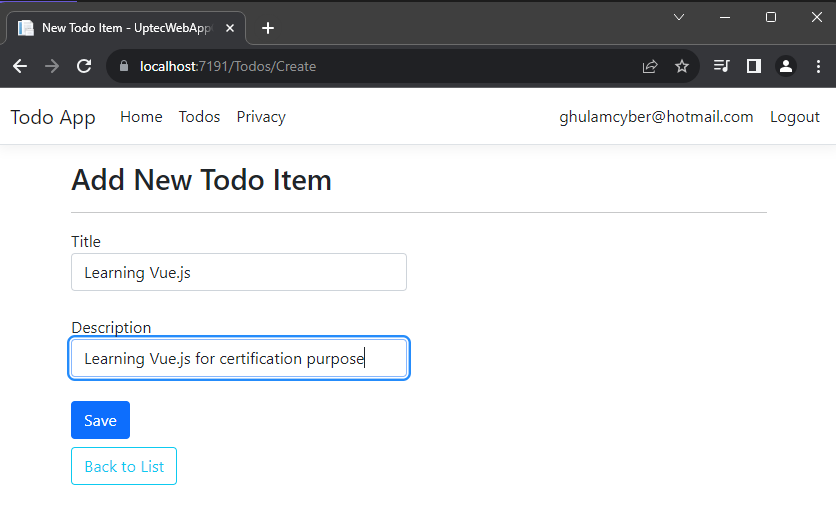Click the browser back arrow
Viewport: 836px width, 527px height.
coord(20,66)
